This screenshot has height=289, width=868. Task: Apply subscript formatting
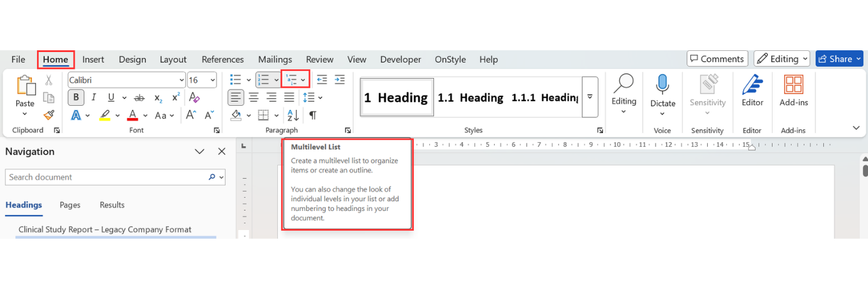click(x=159, y=98)
